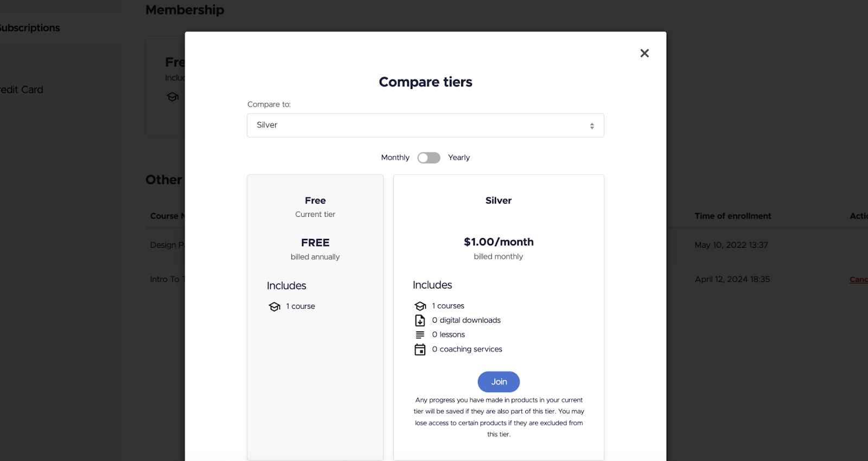Image resolution: width=868 pixels, height=461 pixels.
Task: Click the red Cancel link in background table
Action: tap(859, 279)
